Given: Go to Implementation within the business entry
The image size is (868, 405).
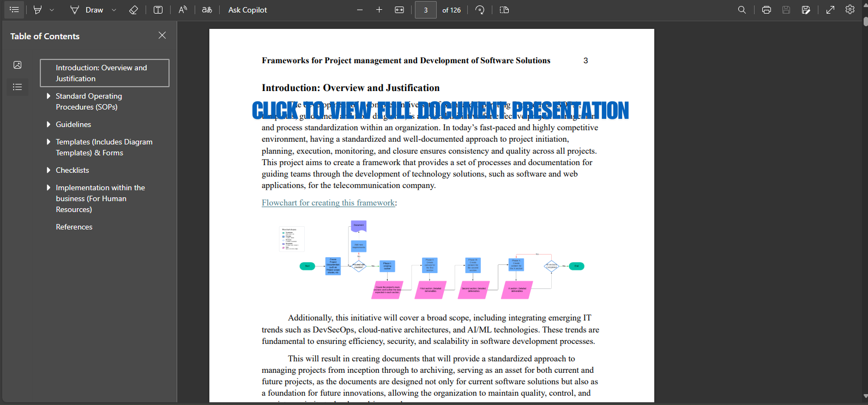Looking at the screenshot, I should [x=100, y=198].
